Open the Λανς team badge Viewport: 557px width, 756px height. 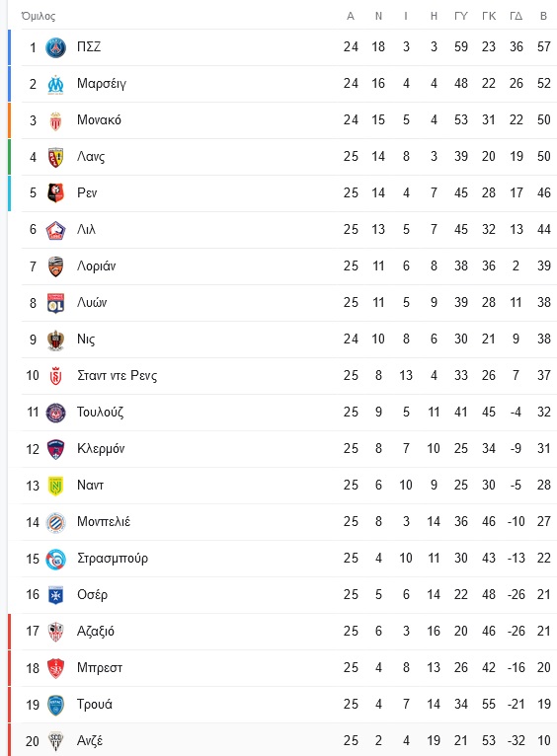coord(55,157)
